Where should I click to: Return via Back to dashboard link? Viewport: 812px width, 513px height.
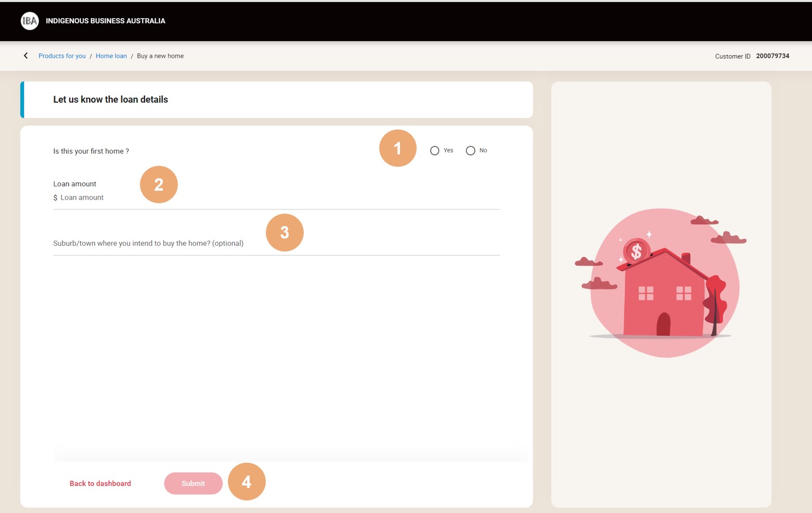100,483
